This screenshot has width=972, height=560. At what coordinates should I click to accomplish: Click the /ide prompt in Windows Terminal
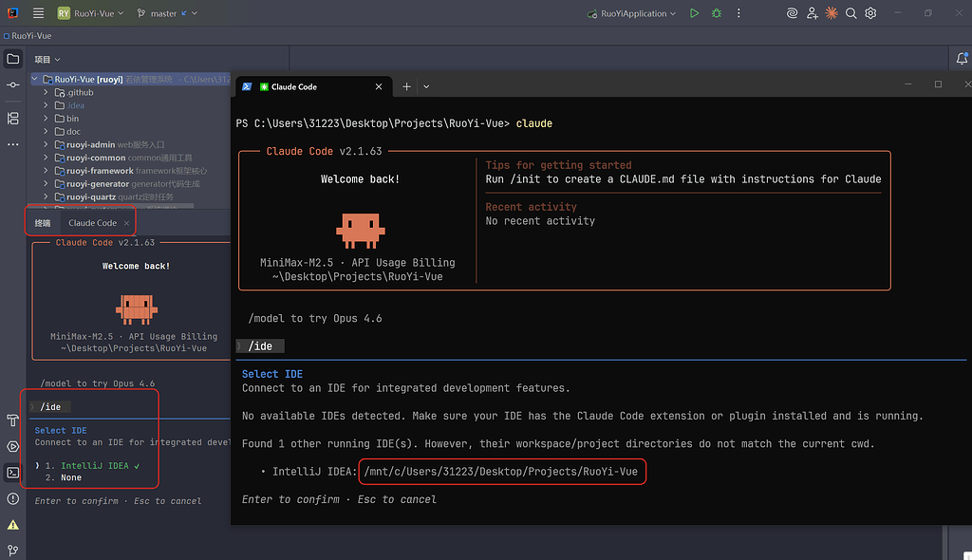[260, 346]
